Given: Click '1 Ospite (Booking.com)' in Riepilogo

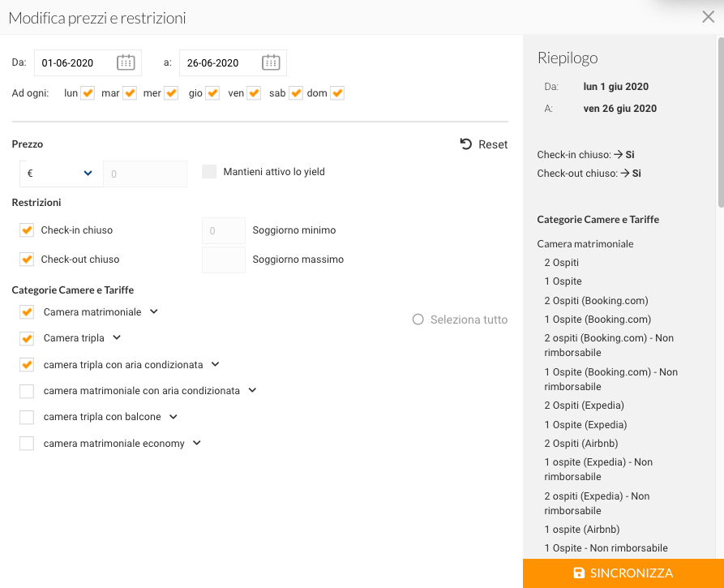Looking at the screenshot, I should click(598, 320).
